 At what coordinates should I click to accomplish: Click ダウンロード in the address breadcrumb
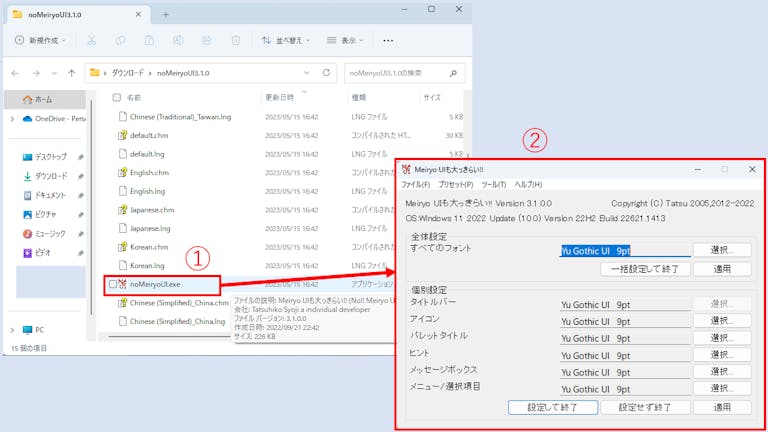point(128,73)
